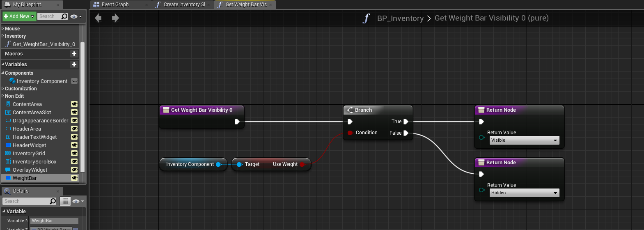Toggle visibility eye for ContentAreaSlot variable
This screenshot has width=644, height=230.
[74, 113]
